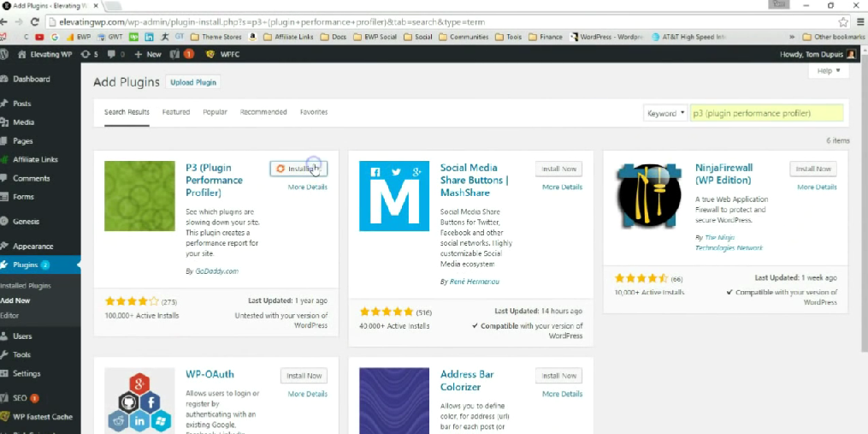Viewport: 868px width, 434px height.
Task: Click the MashShare plugin thumbnail
Action: pyautogui.click(x=394, y=196)
